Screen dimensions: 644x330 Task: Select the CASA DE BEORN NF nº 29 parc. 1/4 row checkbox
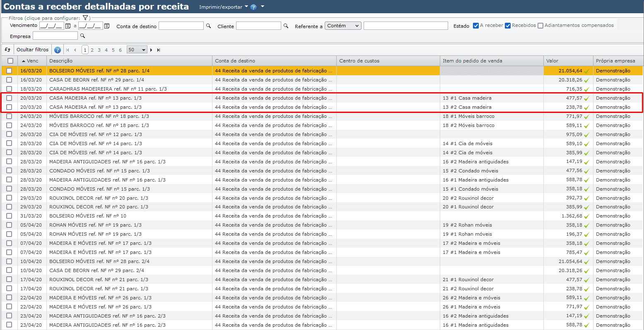tap(9, 80)
